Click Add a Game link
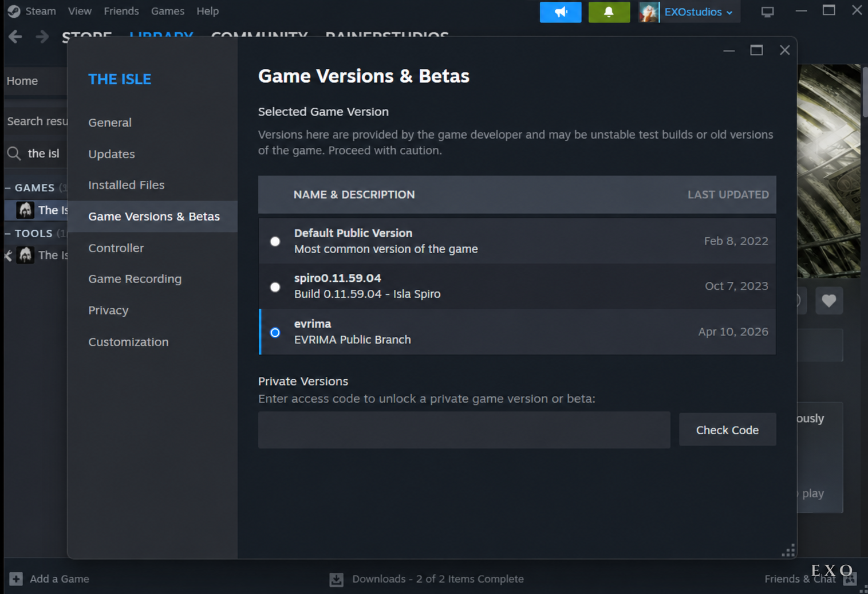The image size is (868, 594). click(x=60, y=579)
